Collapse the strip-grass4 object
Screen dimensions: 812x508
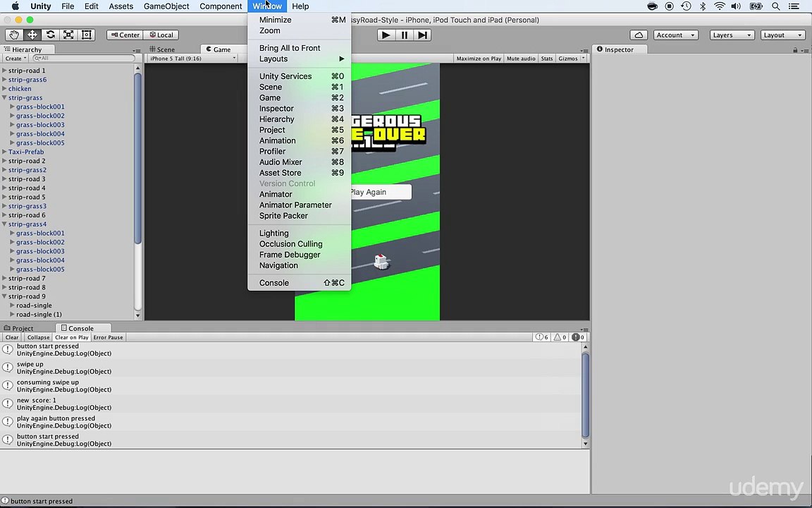[4, 224]
